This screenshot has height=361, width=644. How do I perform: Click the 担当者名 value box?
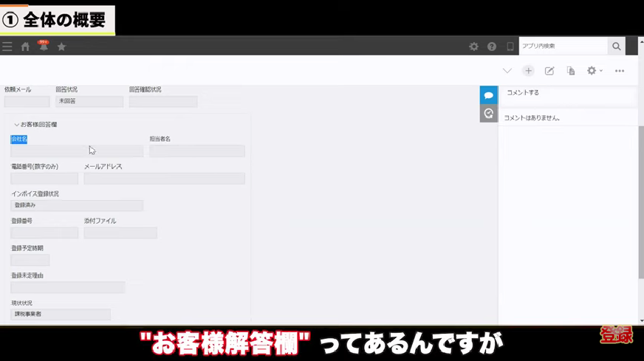pos(197,151)
